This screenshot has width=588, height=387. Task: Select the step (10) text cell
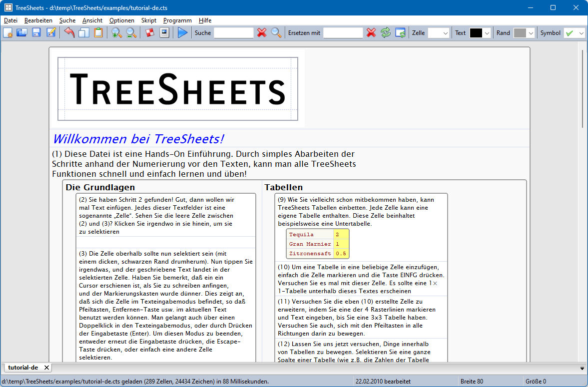[361, 279]
